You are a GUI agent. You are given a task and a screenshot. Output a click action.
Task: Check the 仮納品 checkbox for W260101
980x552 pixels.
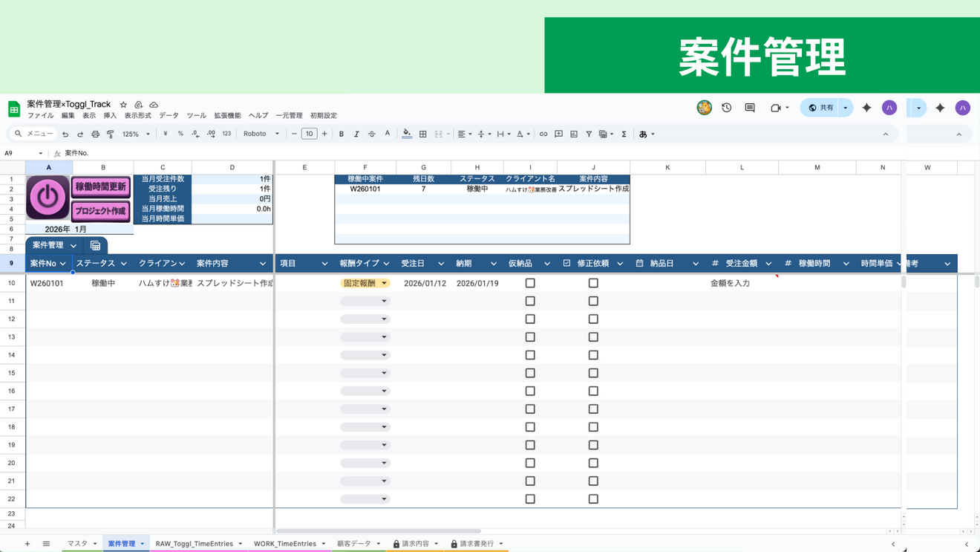[530, 283]
